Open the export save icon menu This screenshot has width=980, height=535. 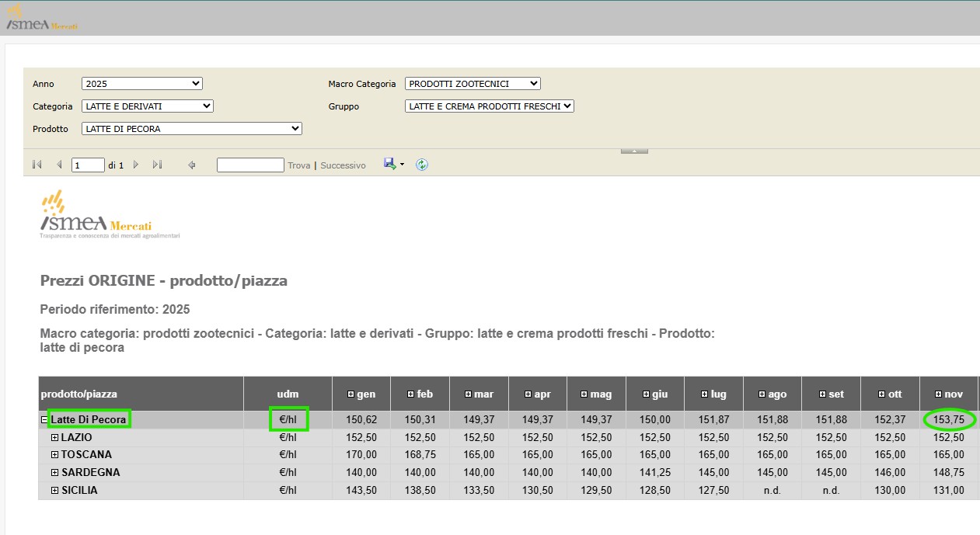point(390,164)
